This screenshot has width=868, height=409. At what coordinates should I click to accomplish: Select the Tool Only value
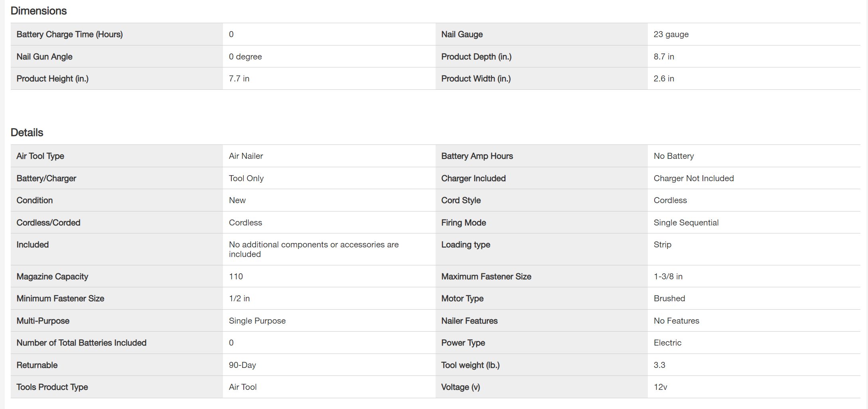coord(246,178)
